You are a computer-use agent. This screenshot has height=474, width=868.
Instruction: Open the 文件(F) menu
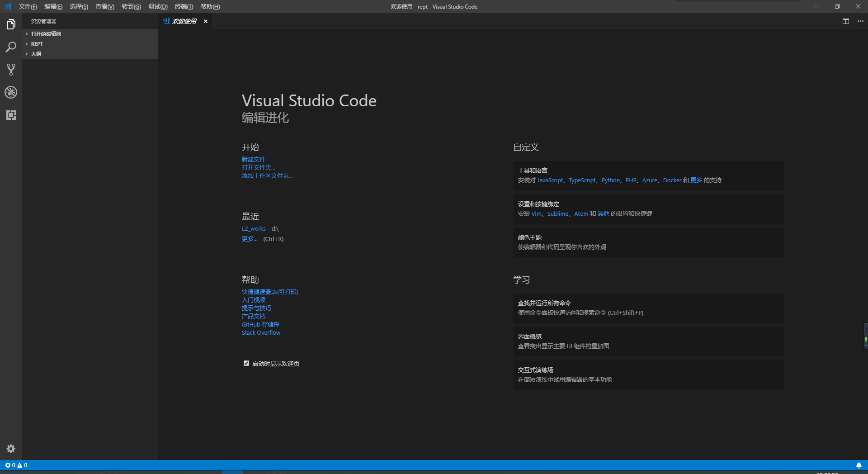[x=28, y=7]
